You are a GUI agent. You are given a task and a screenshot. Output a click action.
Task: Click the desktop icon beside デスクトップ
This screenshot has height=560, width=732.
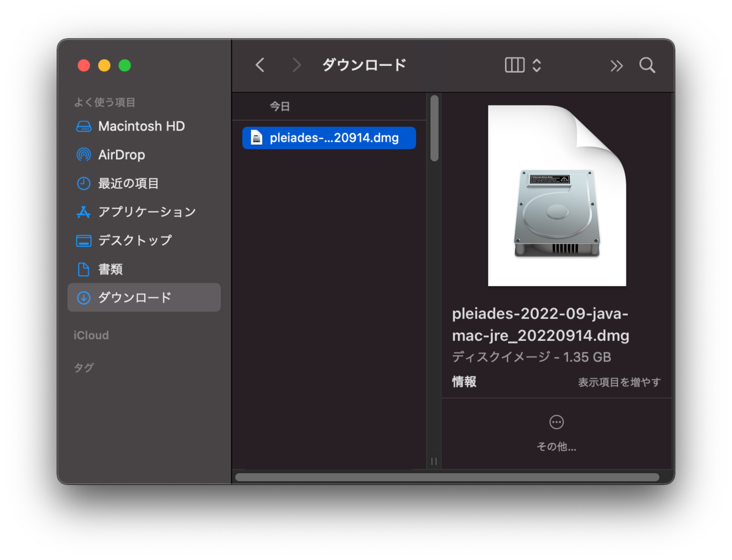84,240
